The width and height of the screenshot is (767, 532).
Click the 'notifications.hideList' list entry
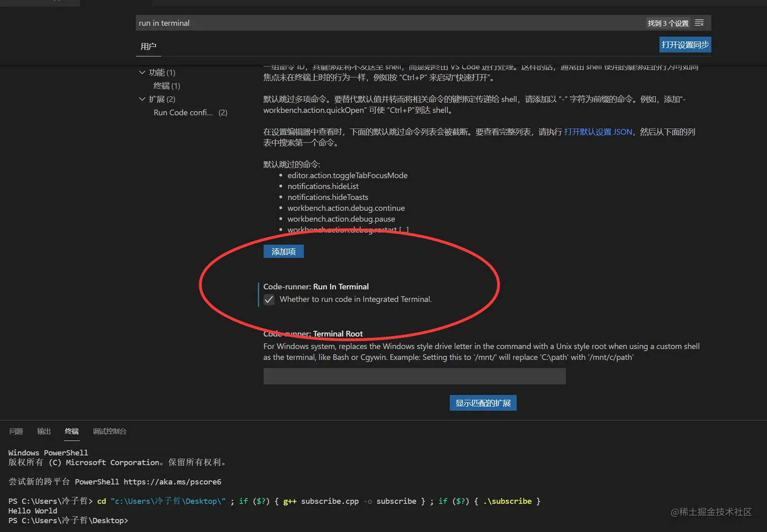(x=323, y=186)
